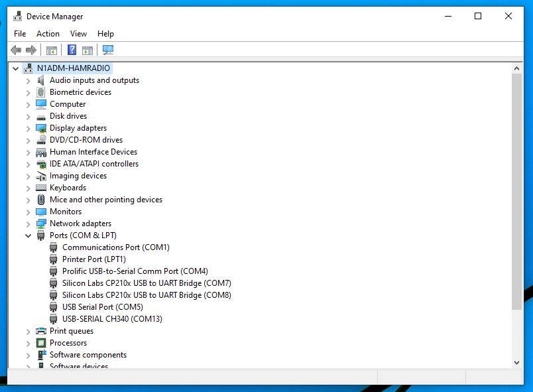Select USB-SERIAL CH340 (COM13) device
This screenshot has width=533, height=392.
tap(112, 319)
